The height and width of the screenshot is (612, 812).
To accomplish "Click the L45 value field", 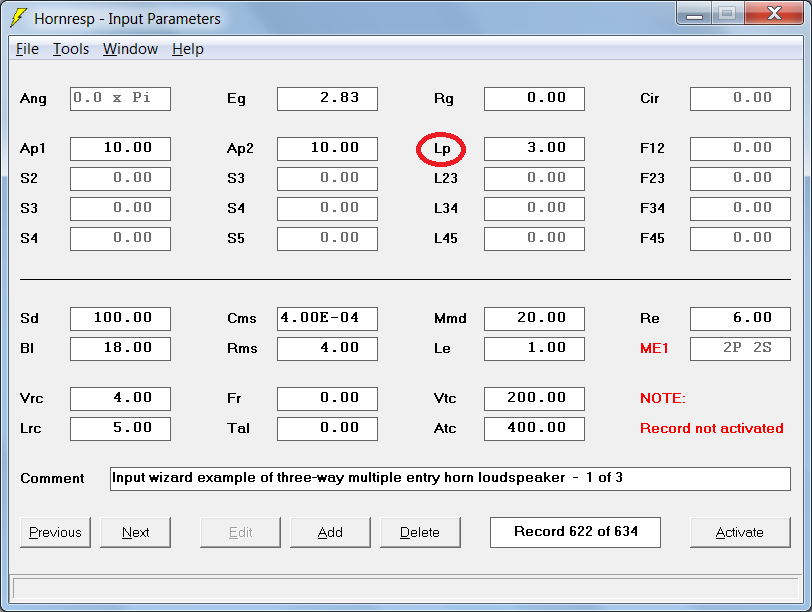I will pos(534,239).
